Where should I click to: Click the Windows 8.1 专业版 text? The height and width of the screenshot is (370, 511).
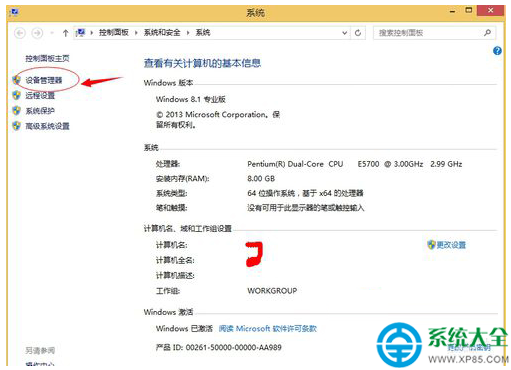[x=191, y=99]
